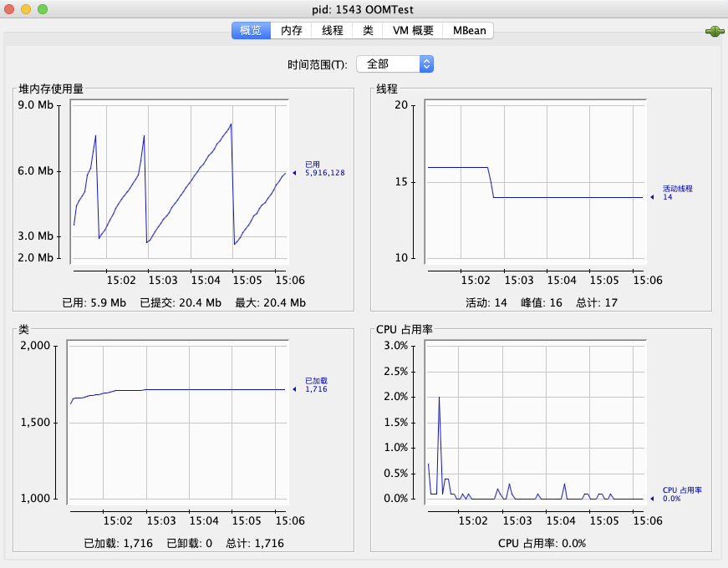The width and height of the screenshot is (728, 568).
Task: Click the green connection status icon
Action: [715, 32]
